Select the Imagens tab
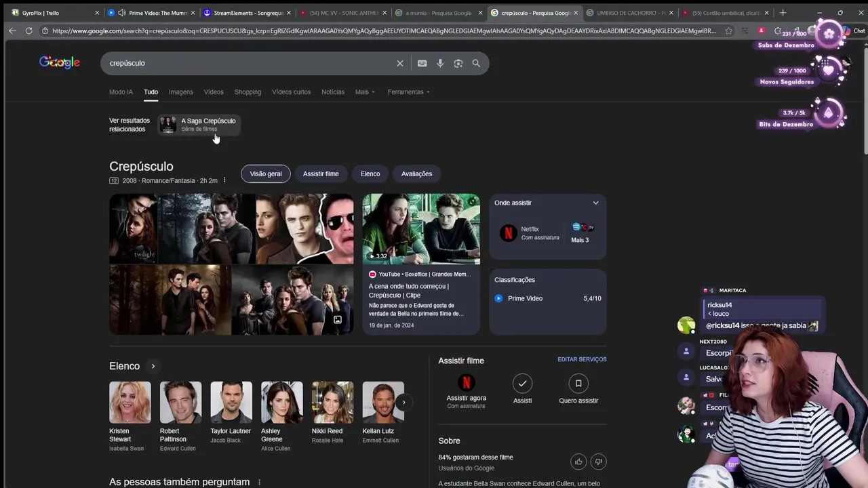The height and width of the screenshot is (488, 868). tap(180, 92)
